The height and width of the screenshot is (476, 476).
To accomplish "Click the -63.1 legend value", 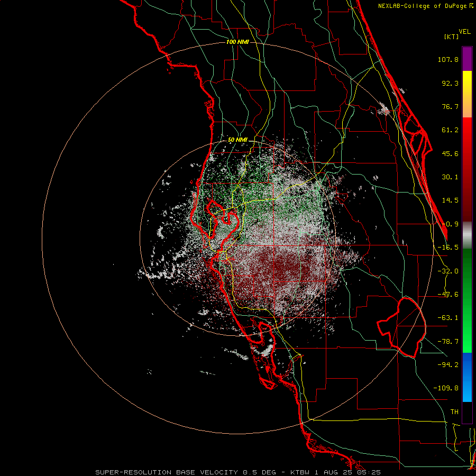I will (448, 318).
